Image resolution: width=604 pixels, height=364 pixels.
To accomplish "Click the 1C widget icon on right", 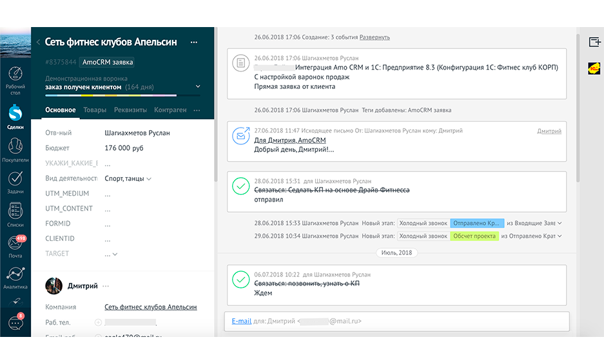I will 594,68.
